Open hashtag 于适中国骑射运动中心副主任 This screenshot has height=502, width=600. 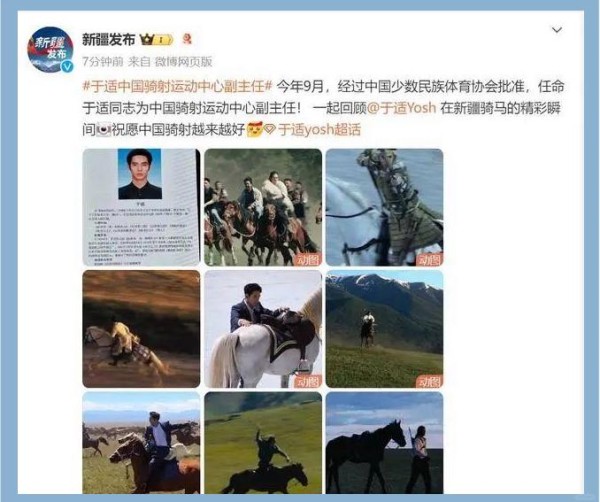177,86
